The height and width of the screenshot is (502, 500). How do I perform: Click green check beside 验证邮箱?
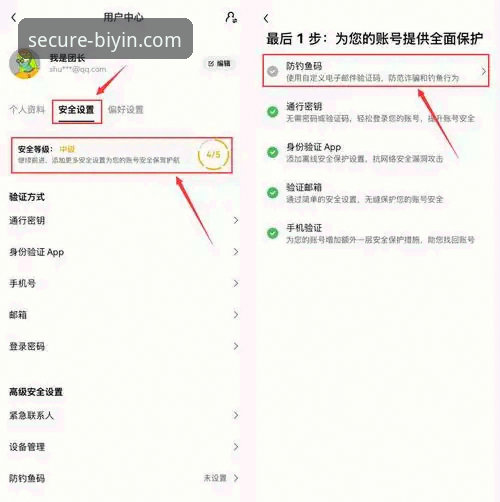coord(273,192)
